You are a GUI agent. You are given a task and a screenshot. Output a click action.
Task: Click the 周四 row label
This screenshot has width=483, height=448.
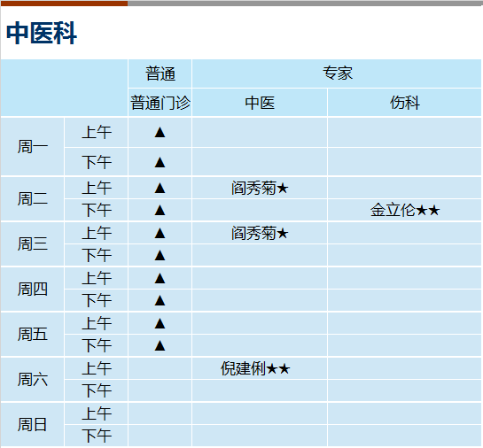tap(32, 290)
